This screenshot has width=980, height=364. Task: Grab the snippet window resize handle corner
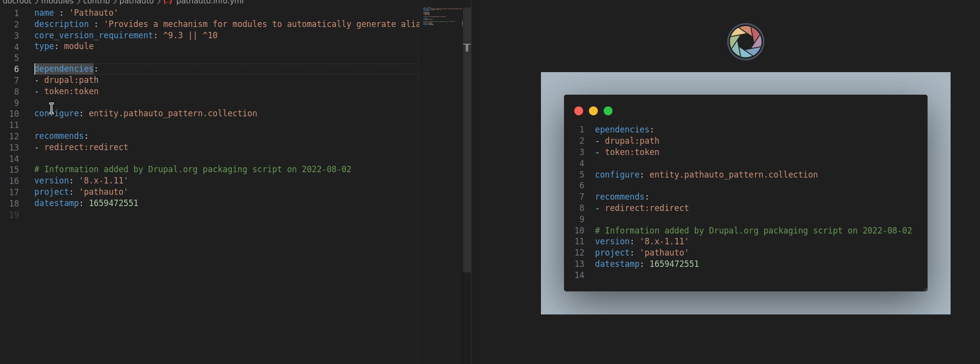925,289
